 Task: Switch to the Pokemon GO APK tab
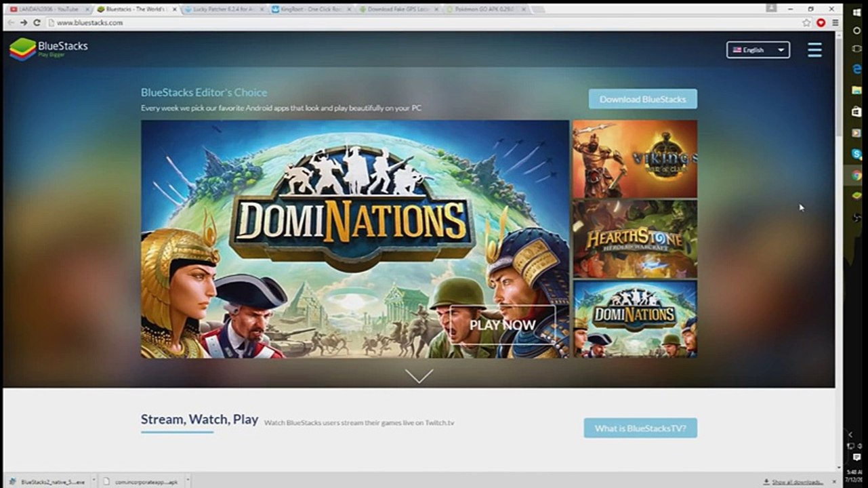tap(486, 9)
